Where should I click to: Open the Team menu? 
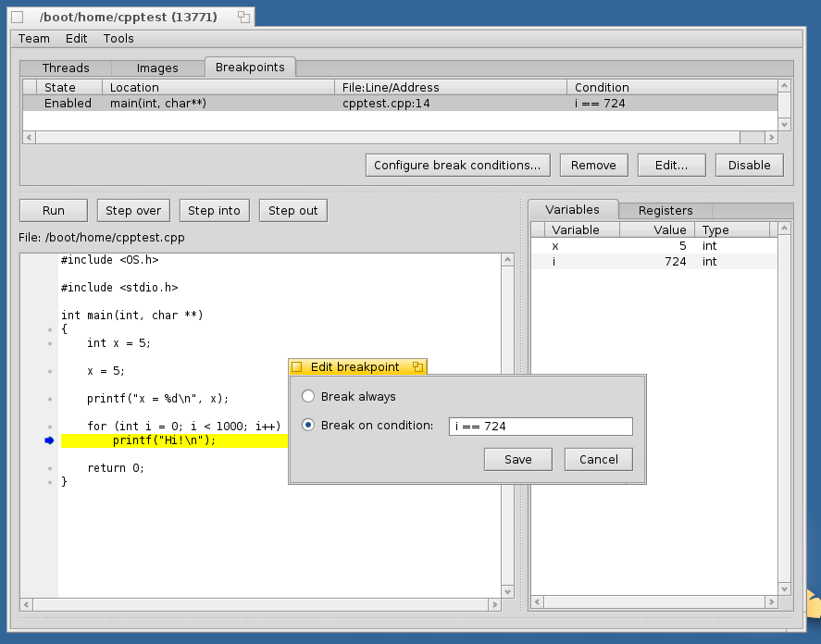click(34, 39)
